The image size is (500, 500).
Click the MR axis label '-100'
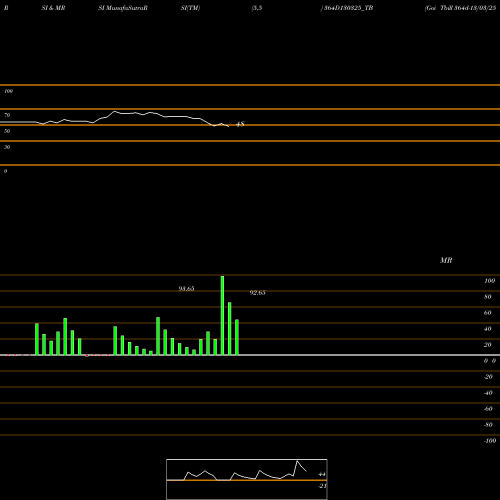[x=490, y=441]
